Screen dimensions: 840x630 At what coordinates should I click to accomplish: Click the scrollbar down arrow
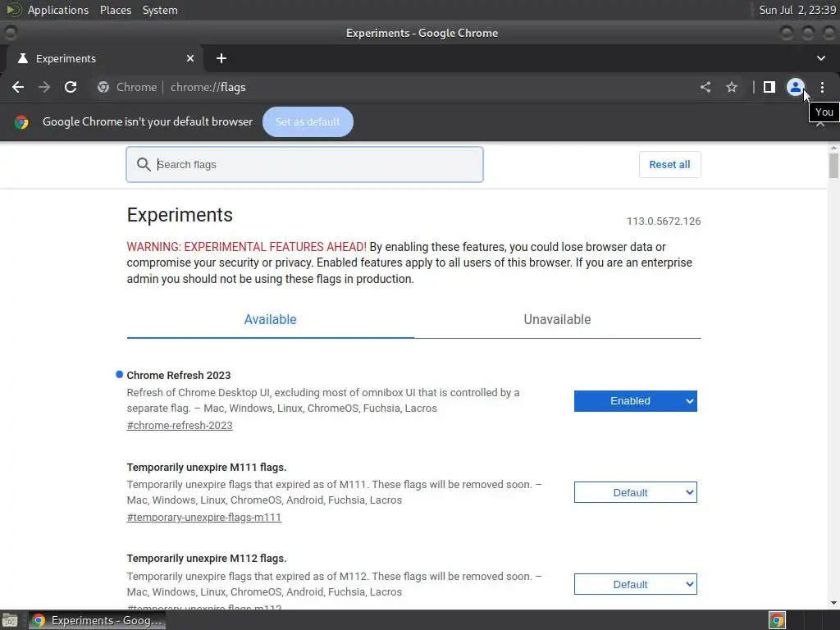tap(833, 603)
